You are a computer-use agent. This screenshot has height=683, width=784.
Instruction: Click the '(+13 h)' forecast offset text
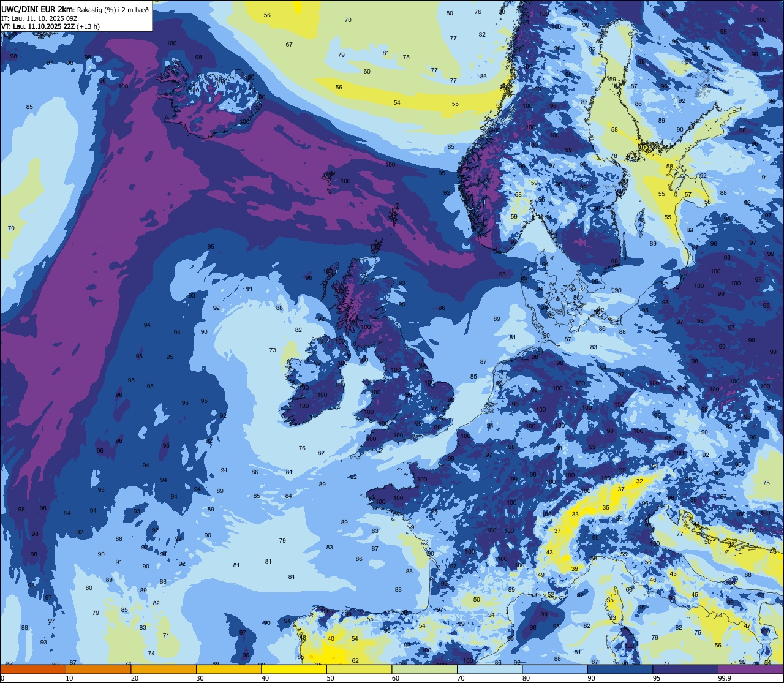click(x=87, y=26)
